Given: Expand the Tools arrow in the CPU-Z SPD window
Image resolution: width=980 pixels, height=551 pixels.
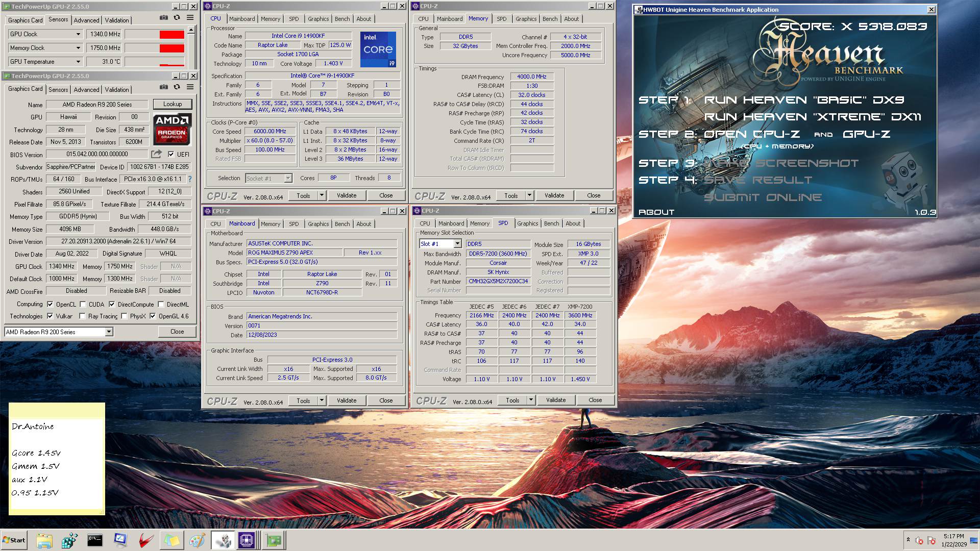Looking at the screenshot, I should 531,400.
